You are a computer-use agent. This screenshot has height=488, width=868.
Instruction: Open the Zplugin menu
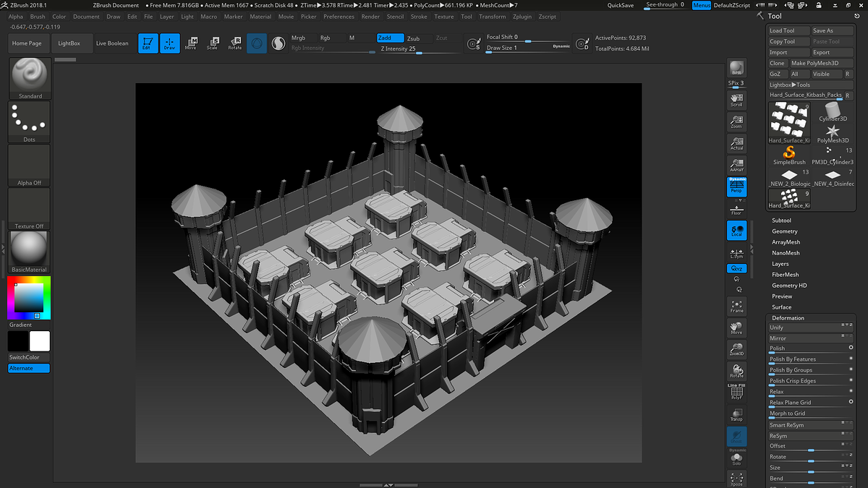522,17
